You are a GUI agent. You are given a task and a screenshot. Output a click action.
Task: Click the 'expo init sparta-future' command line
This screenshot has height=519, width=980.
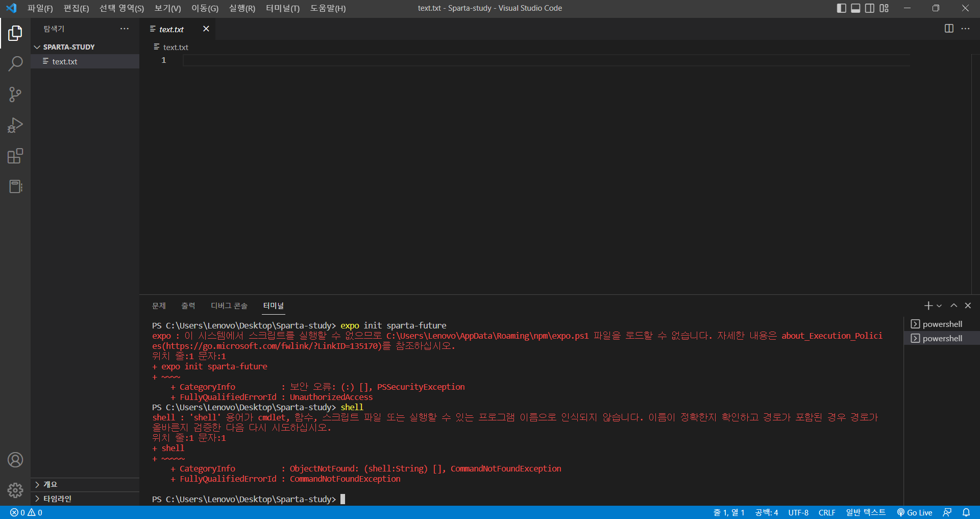[394, 325]
